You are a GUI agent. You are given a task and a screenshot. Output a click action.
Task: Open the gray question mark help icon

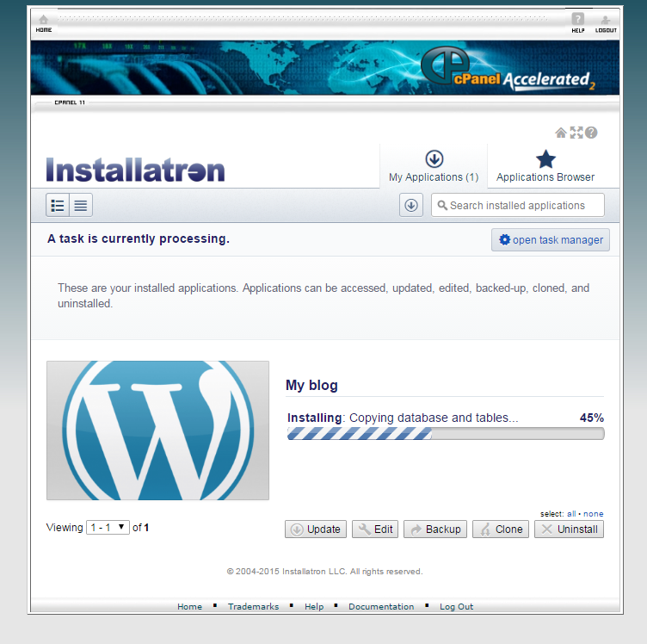pyautogui.click(x=591, y=133)
